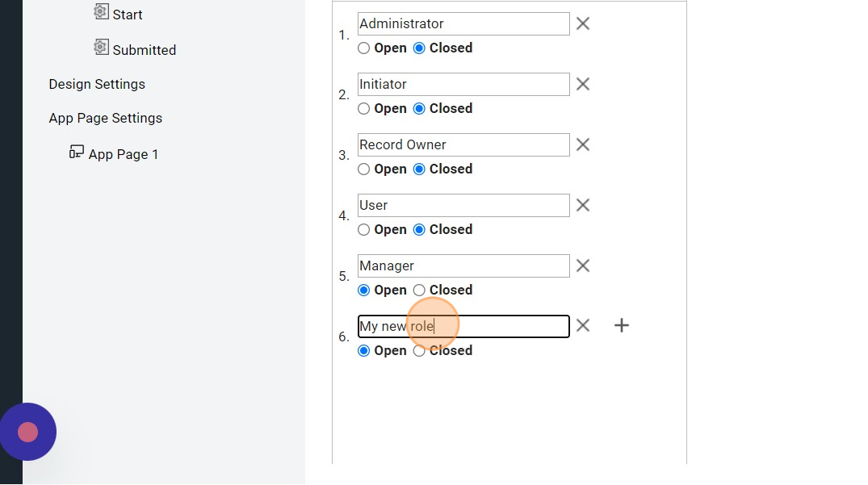Delete the Initiator role using X

pos(583,85)
